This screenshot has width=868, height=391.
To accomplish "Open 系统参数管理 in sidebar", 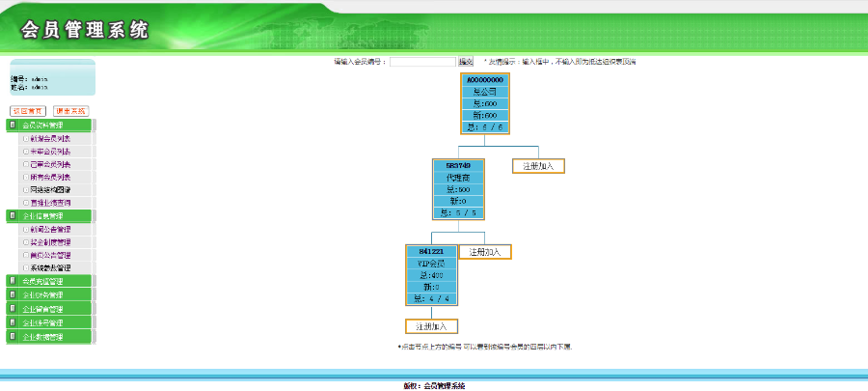I will [x=50, y=268].
